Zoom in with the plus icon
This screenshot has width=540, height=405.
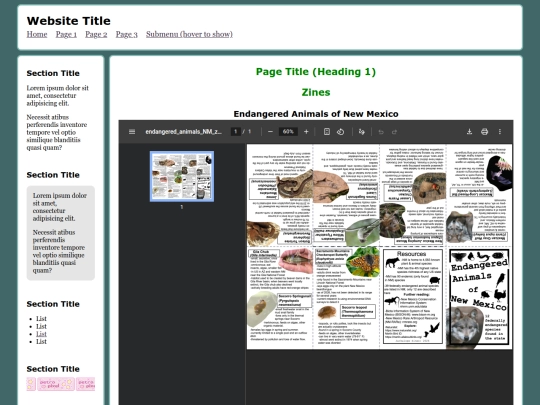point(306,132)
